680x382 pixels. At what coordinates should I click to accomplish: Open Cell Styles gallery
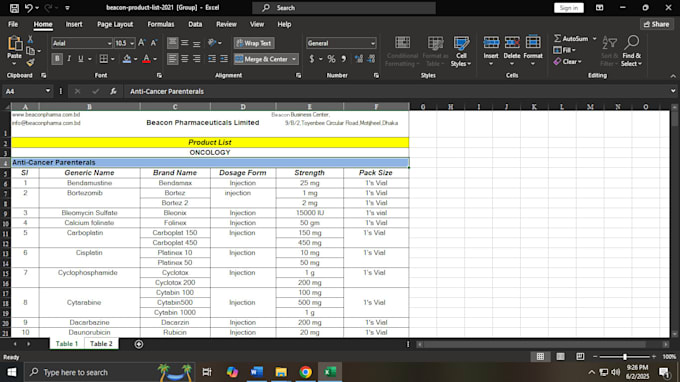tap(461, 51)
